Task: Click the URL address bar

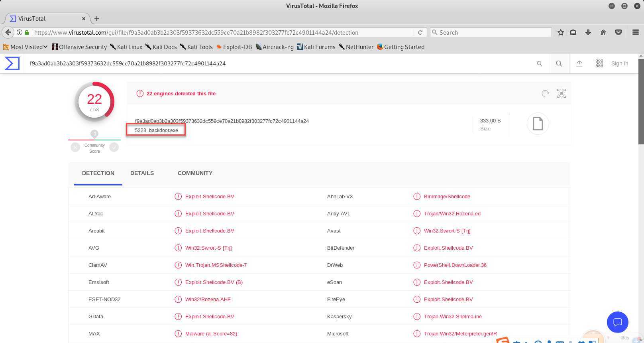Action: (223, 32)
